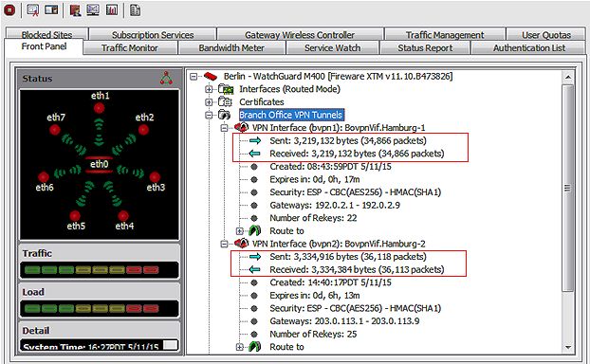Open the Blocked Sites tab
Screen dimensions: 590x364
click(47, 34)
